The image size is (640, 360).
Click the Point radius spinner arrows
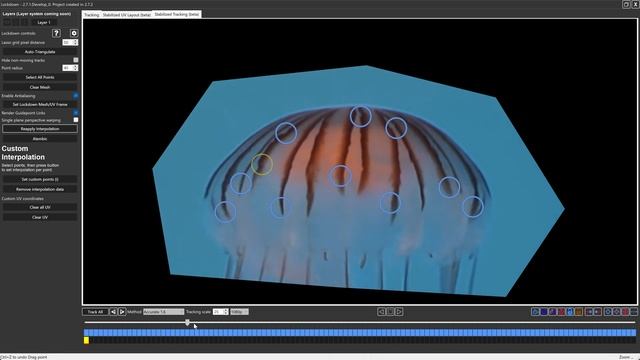[75, 68]
